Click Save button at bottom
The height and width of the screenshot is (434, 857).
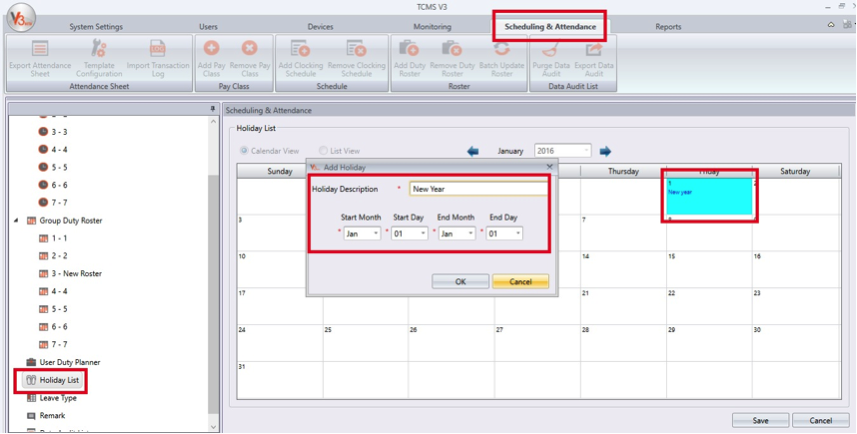pyautogui.click(x=760, y=420)
